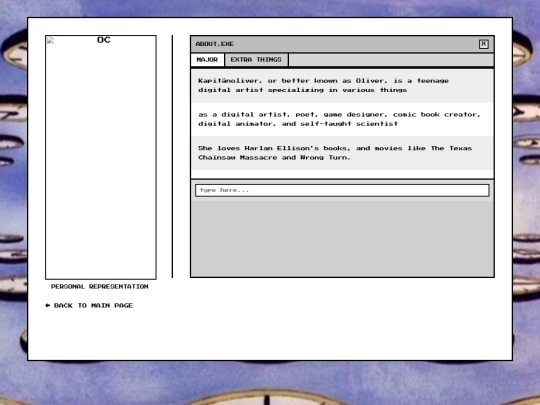Click the 'type here...' input field
This screenshot has height=405, width=540.
(x=342, y=190)
